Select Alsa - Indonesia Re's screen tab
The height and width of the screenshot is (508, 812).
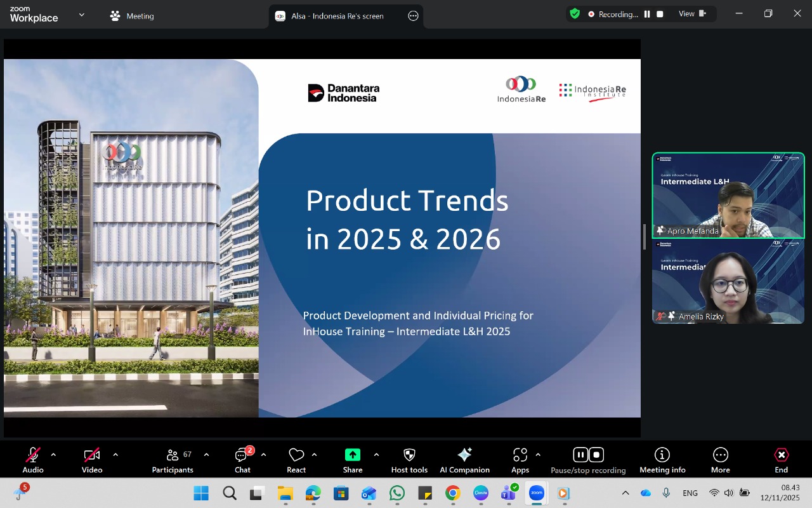coord(337,16)
